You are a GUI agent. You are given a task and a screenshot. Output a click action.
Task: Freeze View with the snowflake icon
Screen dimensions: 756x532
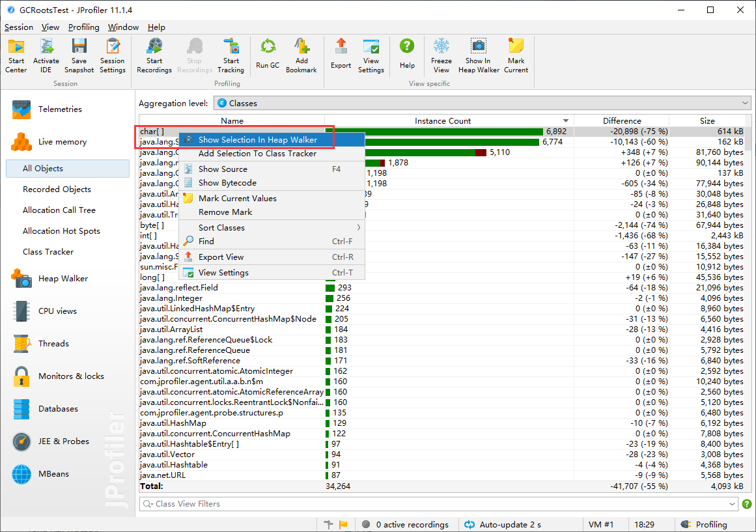coord(441,55)
